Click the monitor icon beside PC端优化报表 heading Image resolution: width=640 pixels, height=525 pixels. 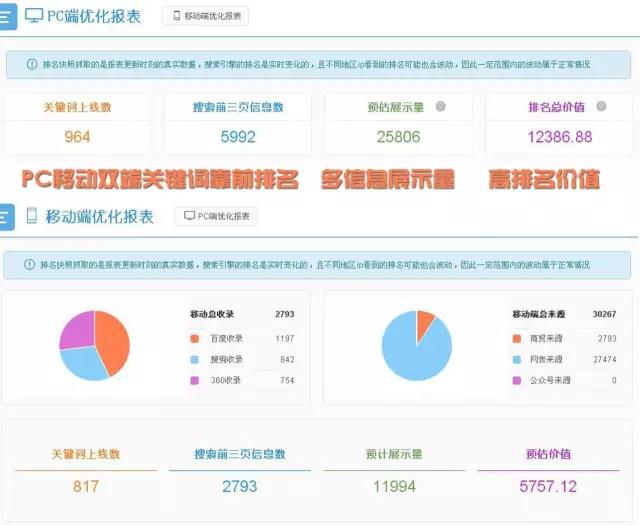[x=34, y=16]
